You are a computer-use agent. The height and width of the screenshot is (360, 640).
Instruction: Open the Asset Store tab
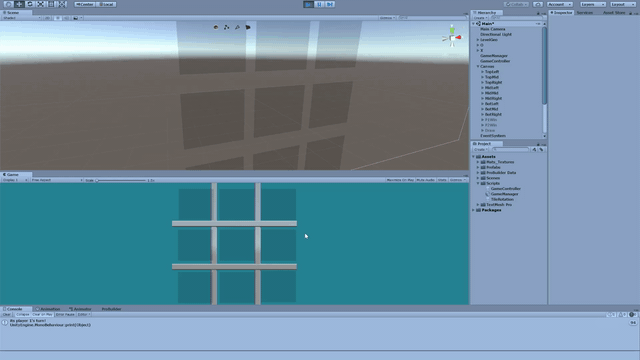pos(614,13)
